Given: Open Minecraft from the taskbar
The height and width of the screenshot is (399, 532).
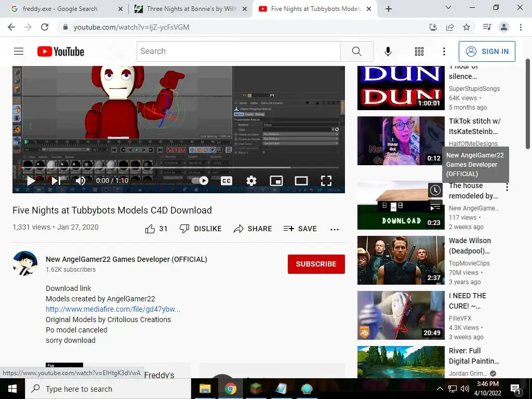Looking at the screenshot, I should [x=256, y=389].
